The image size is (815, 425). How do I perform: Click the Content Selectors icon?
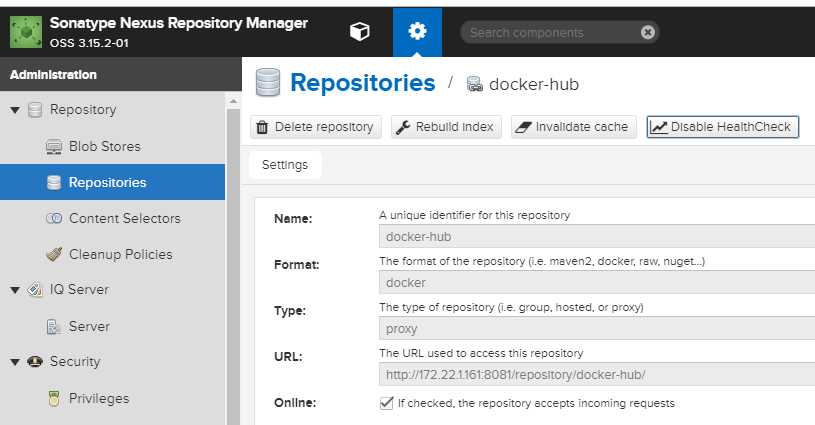click(x=54, y=219)
